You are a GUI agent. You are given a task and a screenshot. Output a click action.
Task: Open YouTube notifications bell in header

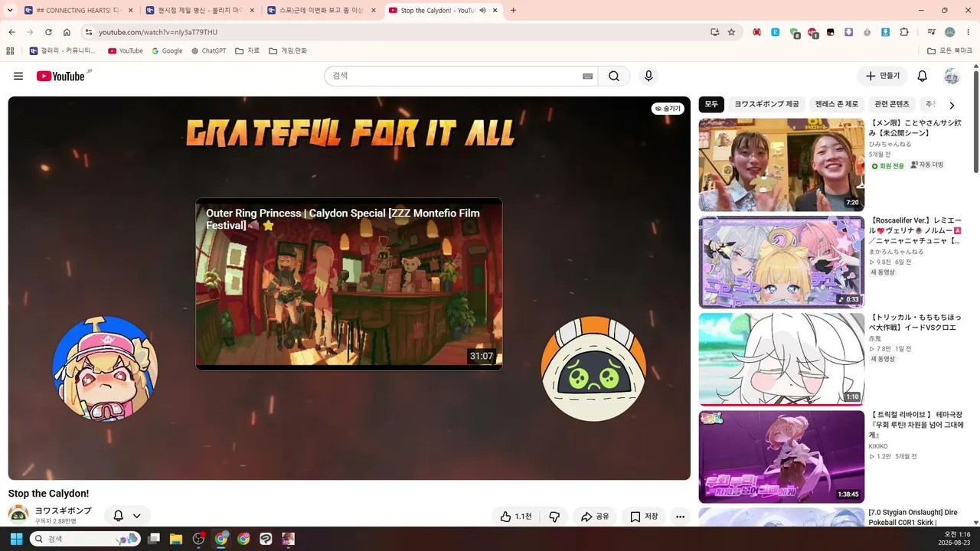[923, 76]
